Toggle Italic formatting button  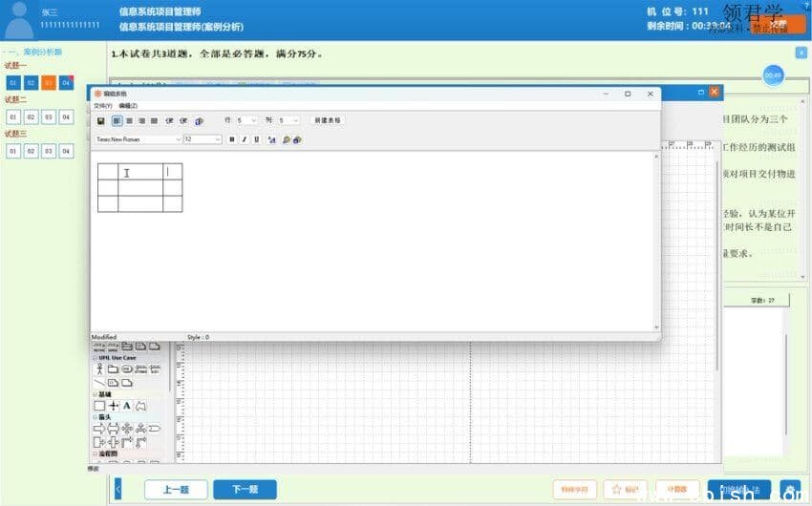[245, 139]
